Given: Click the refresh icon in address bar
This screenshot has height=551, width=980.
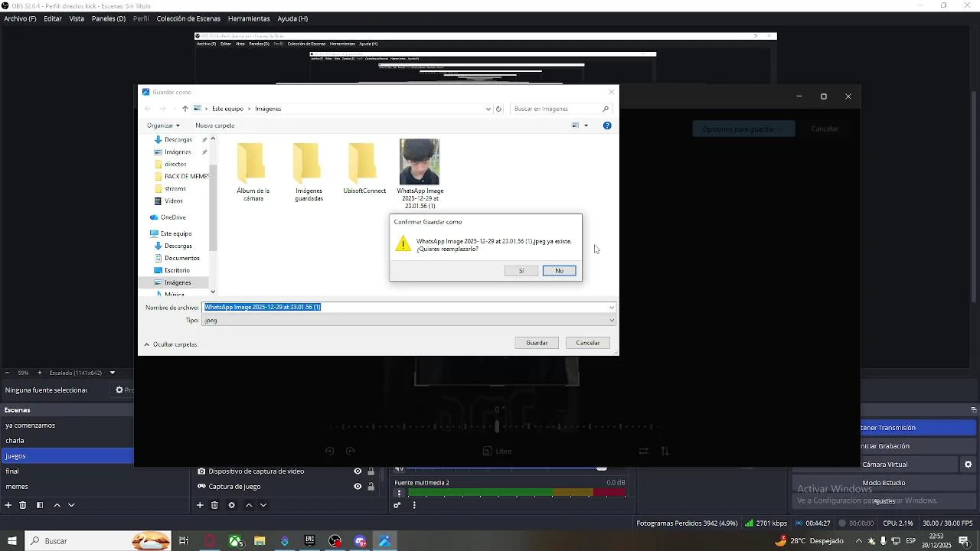Looking at the screenshot, I should [x=498, y=109].
